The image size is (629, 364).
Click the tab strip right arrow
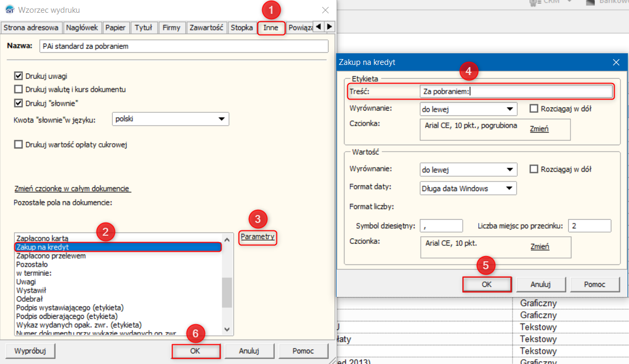(329, 27)
